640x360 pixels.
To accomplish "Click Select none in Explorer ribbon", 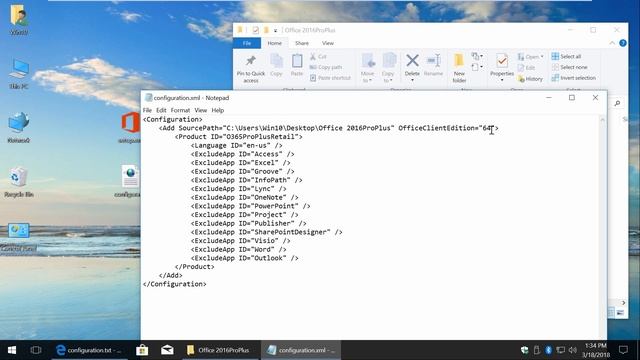I will pyautogui.click(x=569, y=67).
